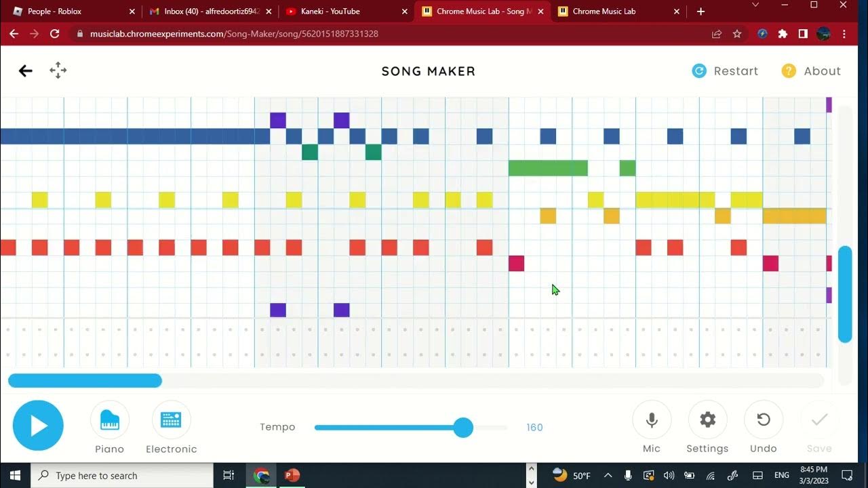Click the Save checkmark button
The height and width of the screenshot is (488, 868).
[x=819, y=427]
